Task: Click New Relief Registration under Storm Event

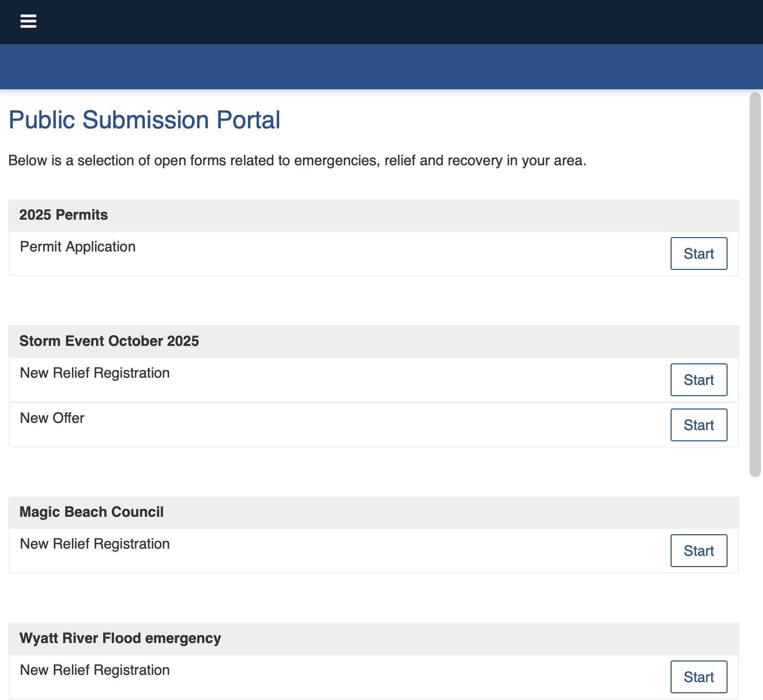Action: pos(94,373)
